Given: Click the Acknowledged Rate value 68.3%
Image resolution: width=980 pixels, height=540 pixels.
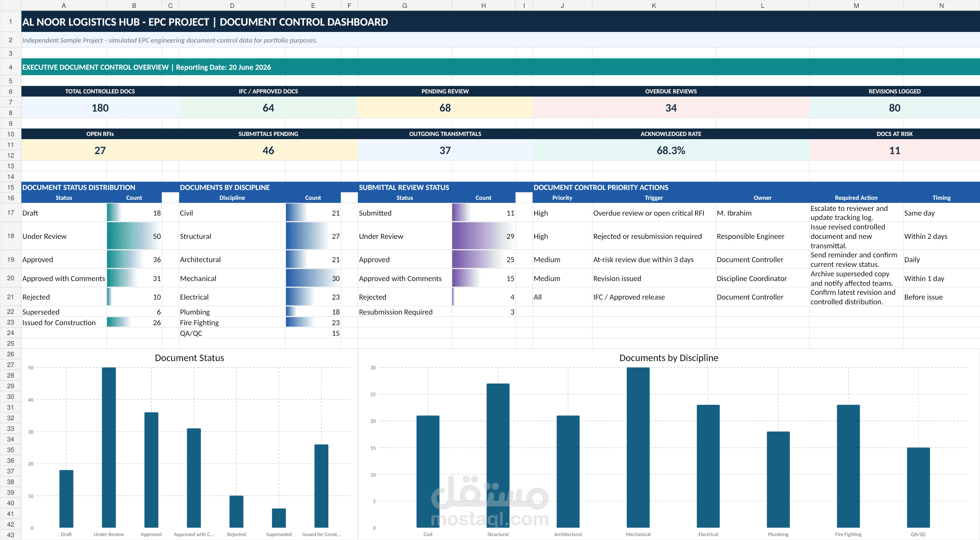Looking at the screenshot, I should coord(671,150).
